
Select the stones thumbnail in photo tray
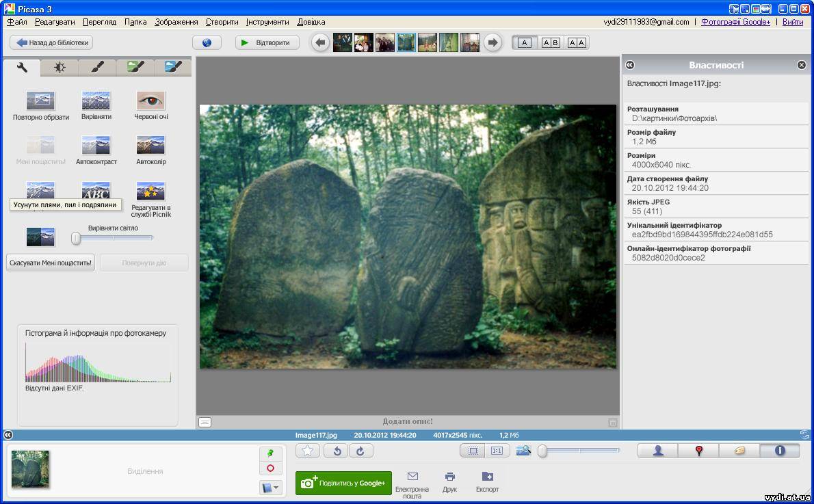(31, 469)
